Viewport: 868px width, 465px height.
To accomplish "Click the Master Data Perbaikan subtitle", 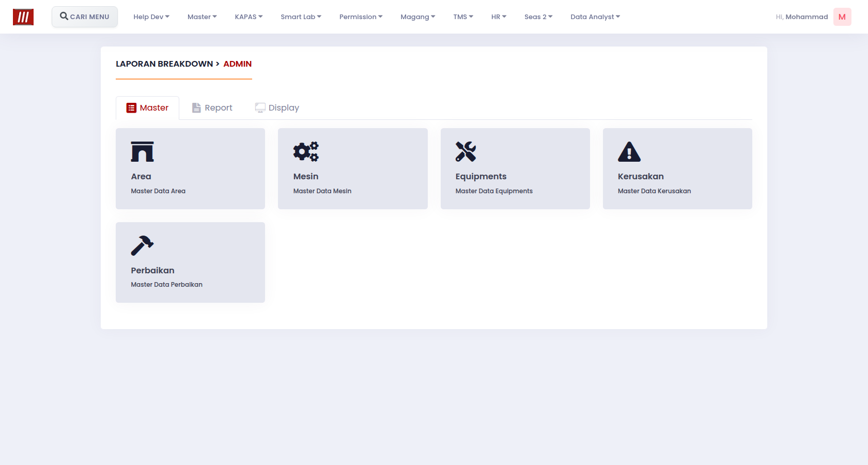I will (167, 284).
